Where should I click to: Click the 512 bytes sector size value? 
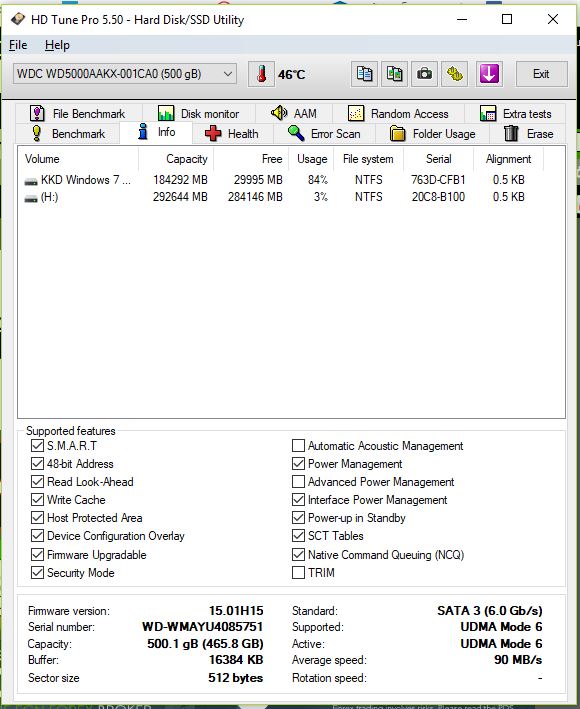coord(236,678)
